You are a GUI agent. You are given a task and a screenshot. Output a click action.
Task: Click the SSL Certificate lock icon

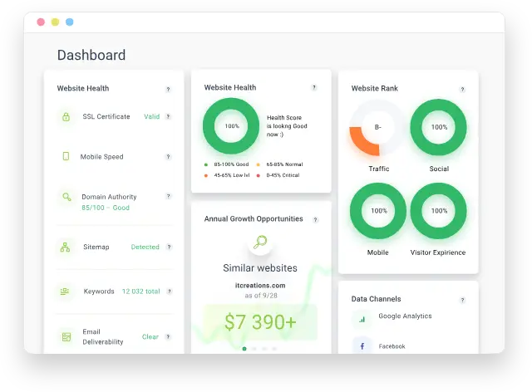tap(66, 117)
